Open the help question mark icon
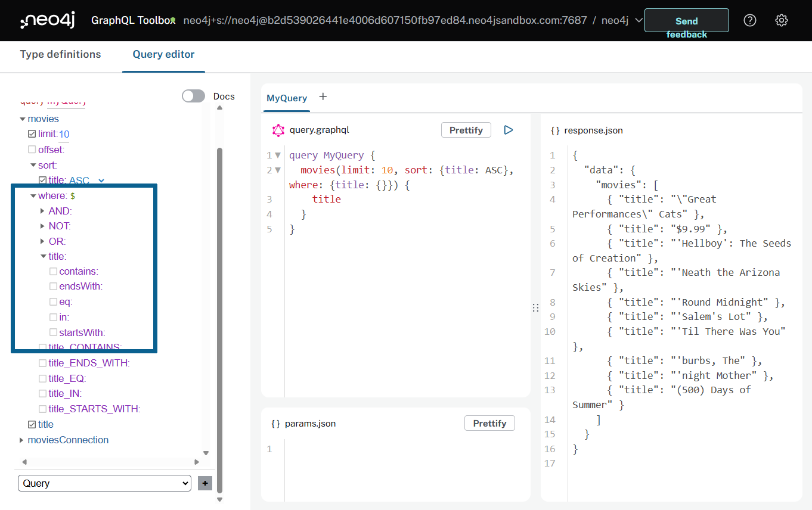The width and height of the screenshot is (812, 510). coord(750,20)
